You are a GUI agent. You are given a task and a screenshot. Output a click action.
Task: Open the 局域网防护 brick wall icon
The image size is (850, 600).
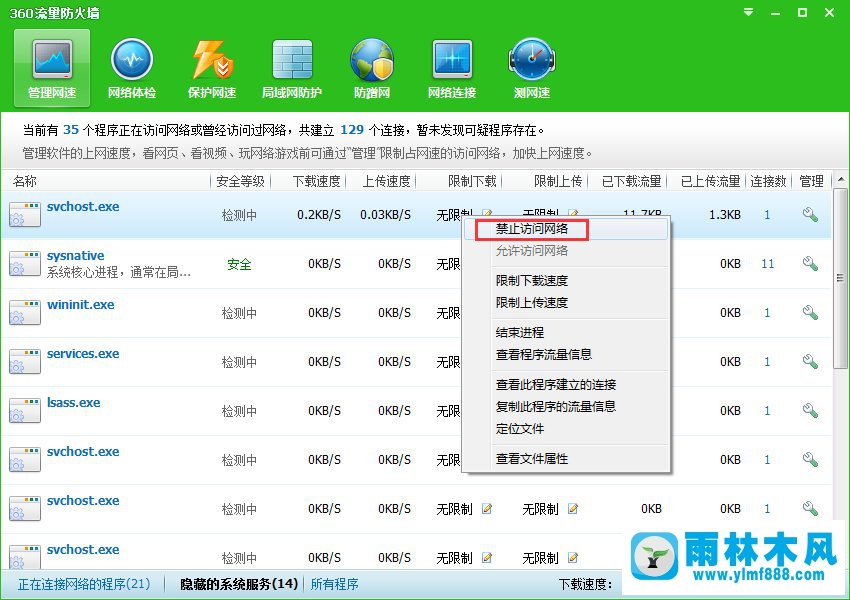pos(292,67)
